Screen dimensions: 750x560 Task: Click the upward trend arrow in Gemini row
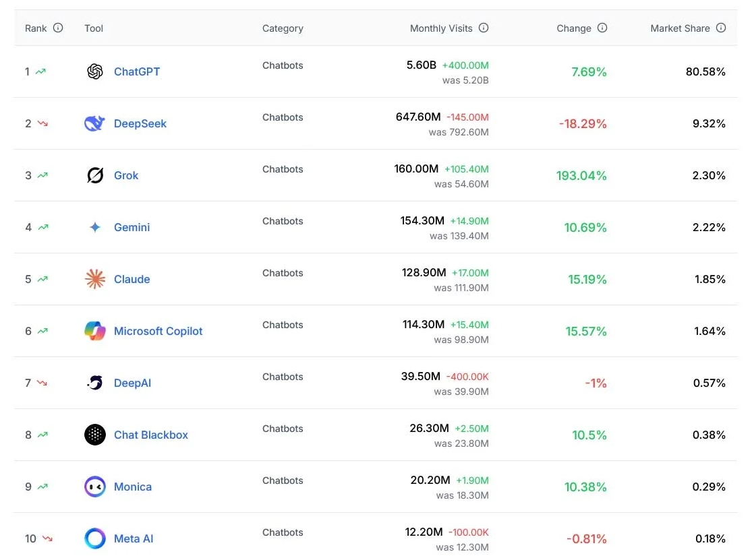(43, 227)
